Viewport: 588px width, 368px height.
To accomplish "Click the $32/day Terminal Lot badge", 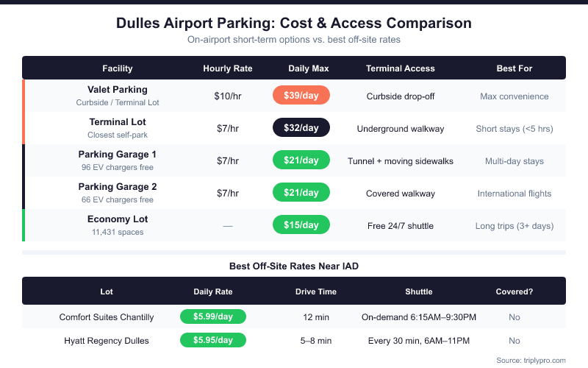I will click(301, 128).
